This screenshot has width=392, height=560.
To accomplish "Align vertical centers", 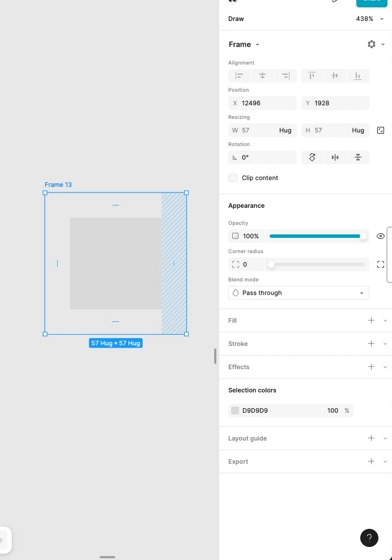I will [x=335, y=76].
